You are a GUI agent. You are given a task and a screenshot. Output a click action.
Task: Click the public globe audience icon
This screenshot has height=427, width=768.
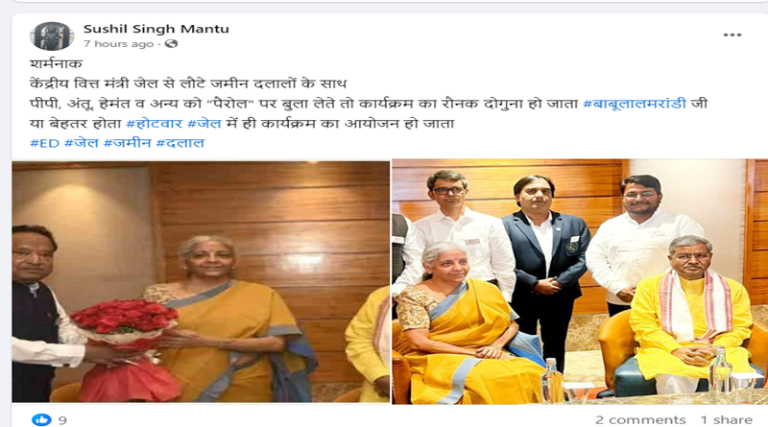tap(171, 44)
